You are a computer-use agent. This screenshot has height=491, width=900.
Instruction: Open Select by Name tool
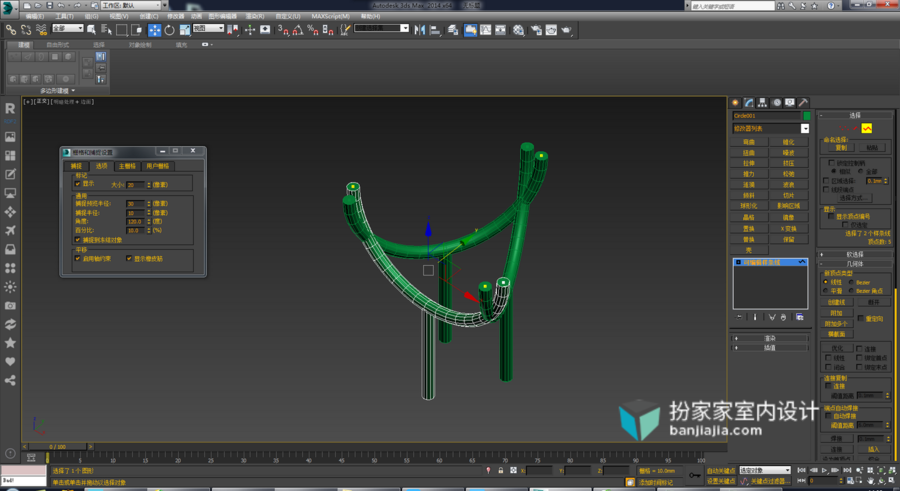106,30
